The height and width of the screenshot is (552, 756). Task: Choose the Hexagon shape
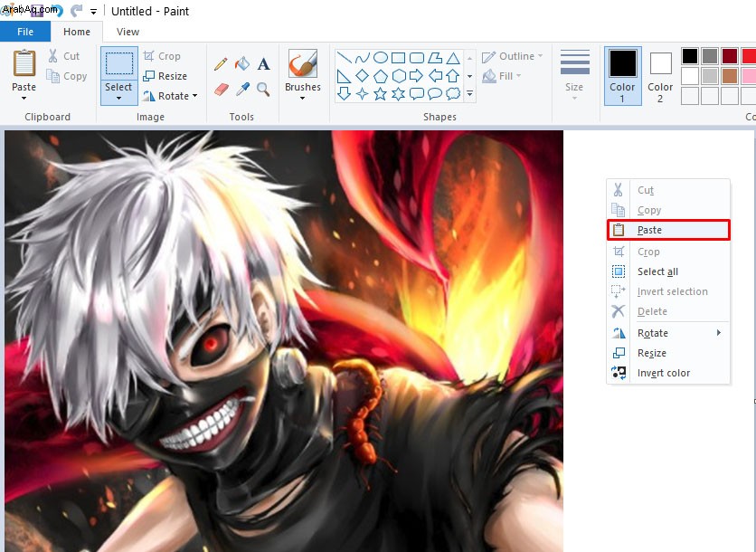398,76
